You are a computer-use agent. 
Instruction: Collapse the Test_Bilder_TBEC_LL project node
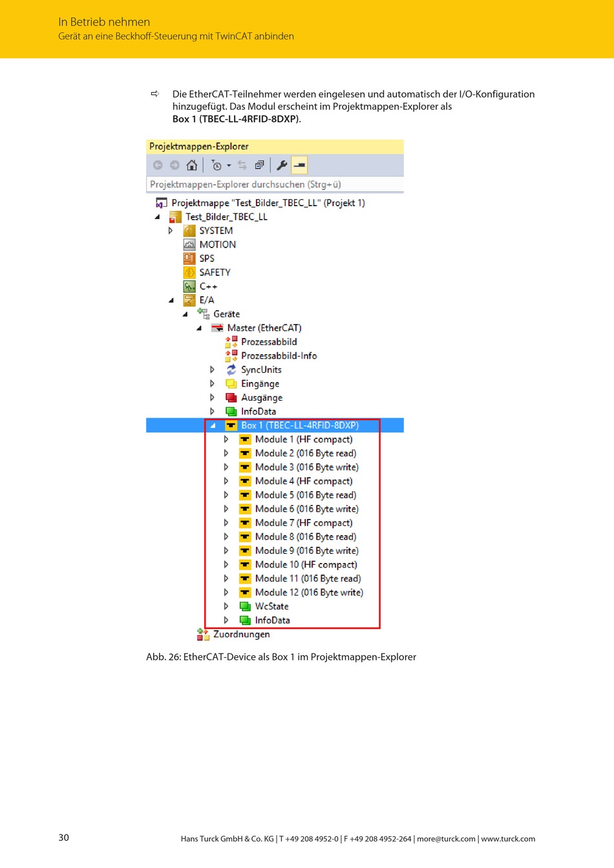coord(157,217)
